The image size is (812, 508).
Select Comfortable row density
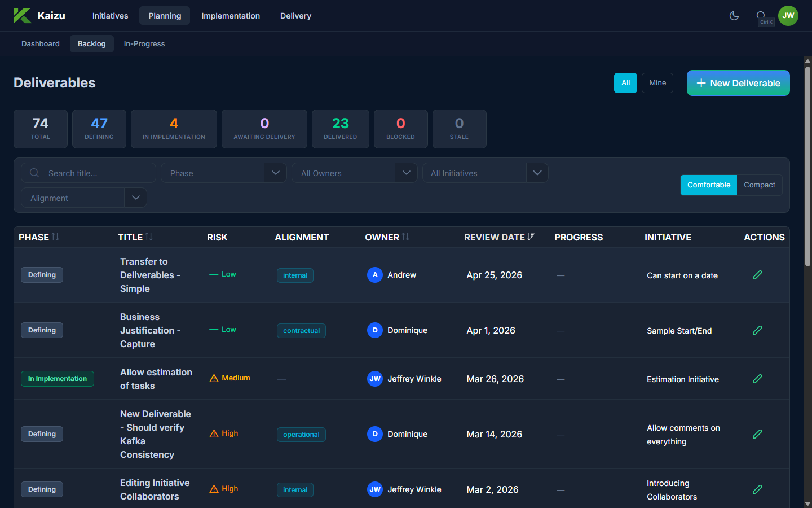click(708, 185)
